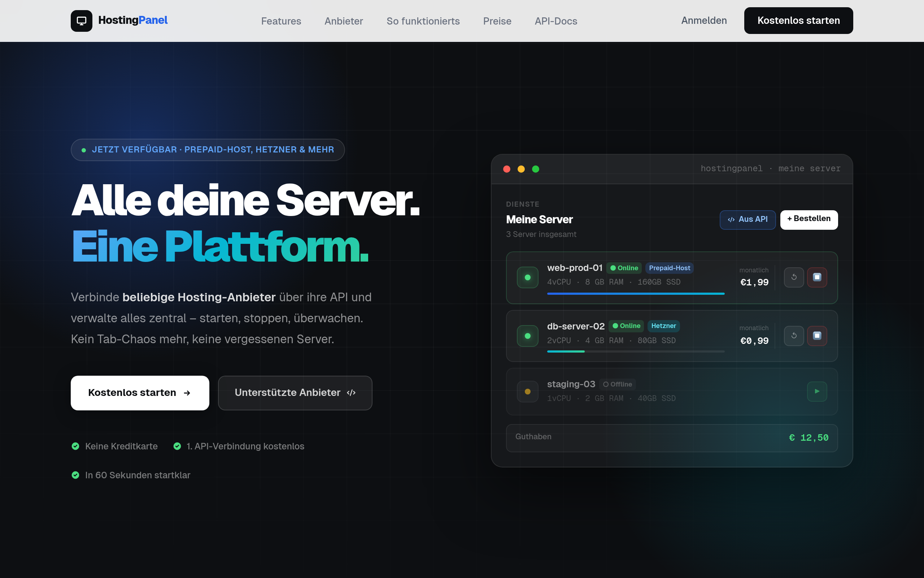Click the Meine Server heading

pos(540,219)
